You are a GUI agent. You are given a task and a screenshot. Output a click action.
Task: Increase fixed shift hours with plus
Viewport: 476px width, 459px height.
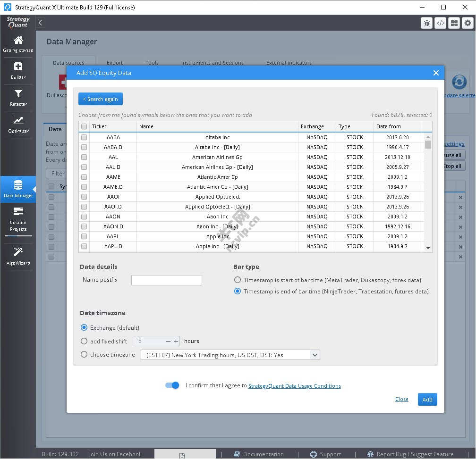[176, 342]
